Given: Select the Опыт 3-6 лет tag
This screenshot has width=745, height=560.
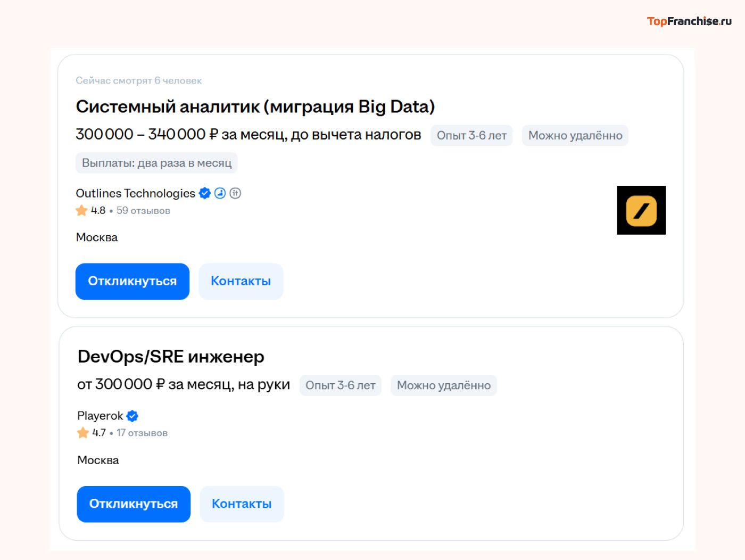Looking at the screenshot, I should click(x=471, y=135).
